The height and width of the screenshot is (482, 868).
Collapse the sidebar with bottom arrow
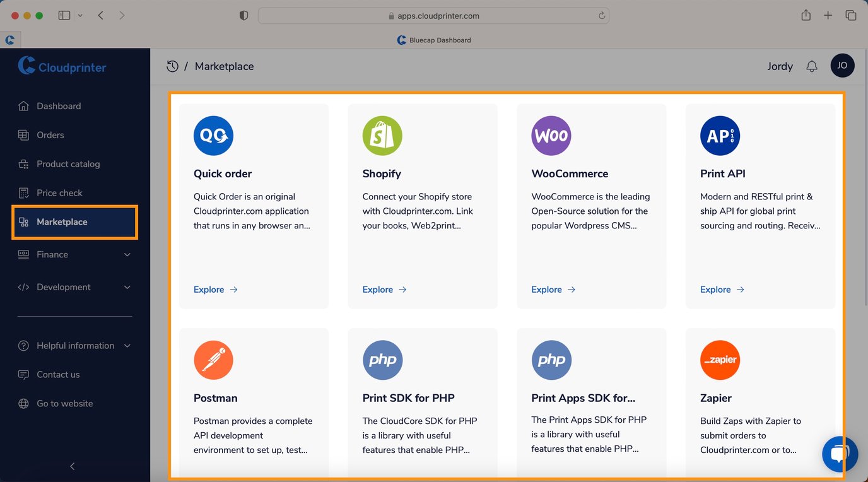coord(72,466)
